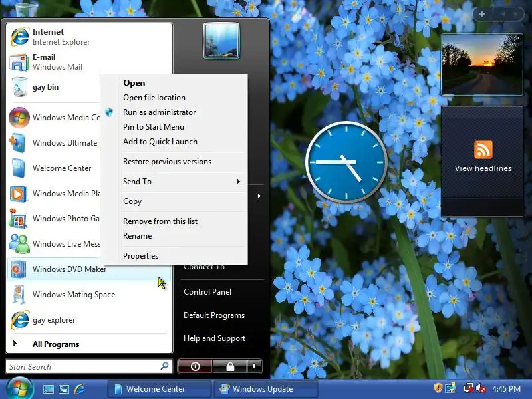The height and width of the screenshot is (399, 532).
Task: Choose Open in context menu
Action: point(184,83)
